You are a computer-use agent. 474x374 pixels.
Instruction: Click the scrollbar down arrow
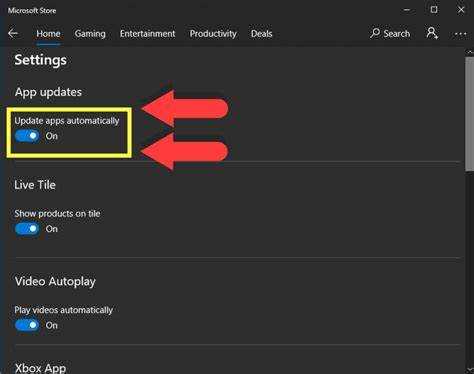click(470, 370)
